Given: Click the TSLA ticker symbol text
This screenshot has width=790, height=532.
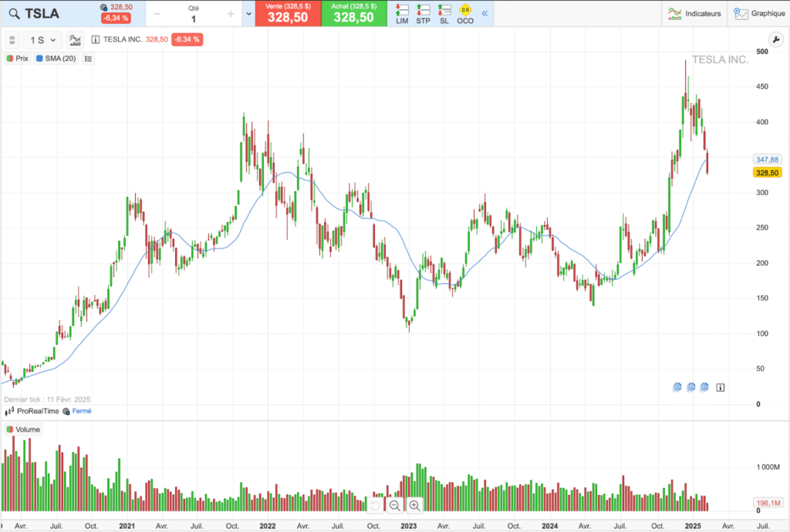Looking at the screenshot, I should (x=42, y=14).
